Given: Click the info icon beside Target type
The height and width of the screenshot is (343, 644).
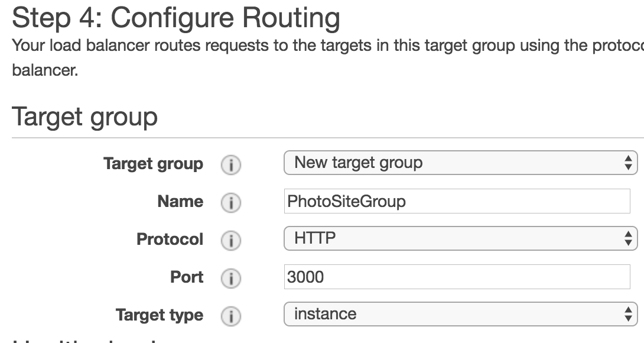Looking at the screenshot, I should [x=231, y=316].
